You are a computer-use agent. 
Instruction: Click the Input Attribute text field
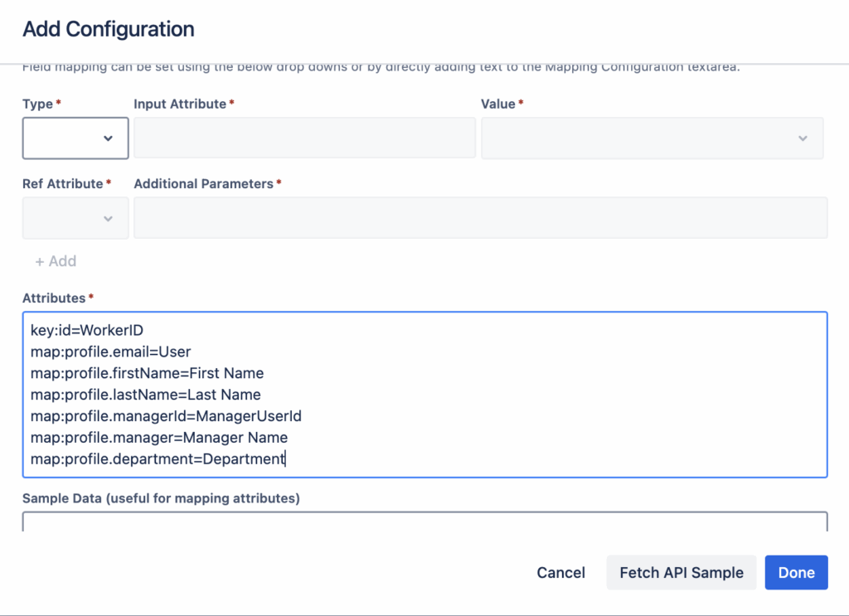coord(304,138)
